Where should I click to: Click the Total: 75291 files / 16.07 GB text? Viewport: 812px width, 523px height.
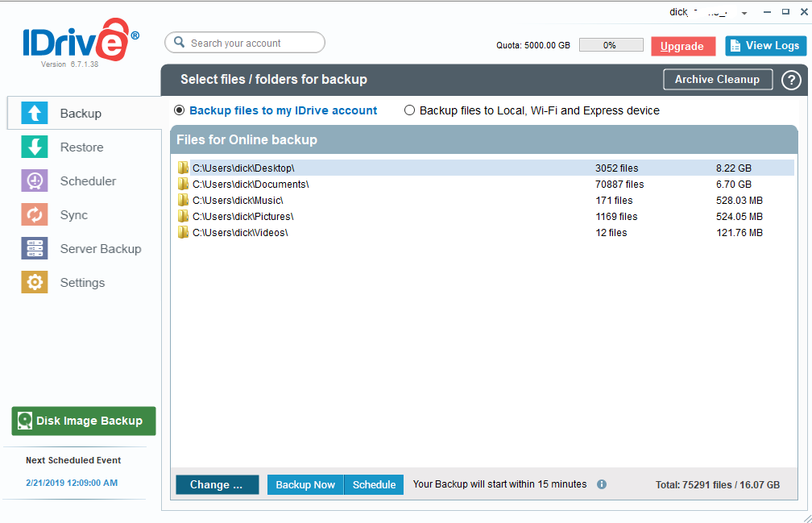[717, 484]
